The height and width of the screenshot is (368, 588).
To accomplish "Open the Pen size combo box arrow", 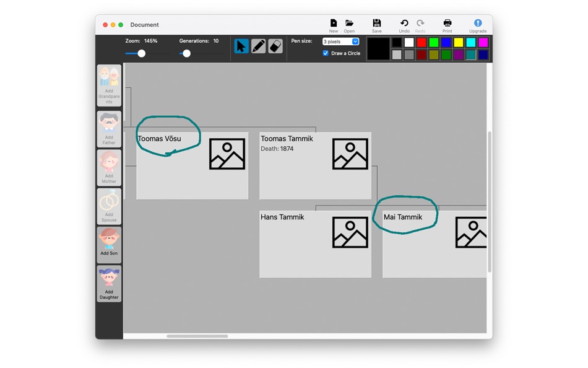I will click(355, 42).
